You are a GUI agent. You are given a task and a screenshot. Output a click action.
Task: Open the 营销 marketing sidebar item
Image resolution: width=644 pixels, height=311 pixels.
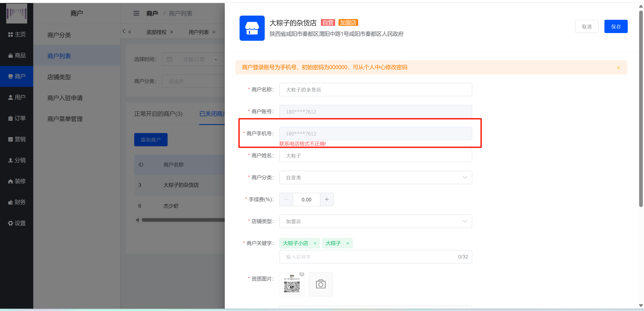(x=16, y=139)
